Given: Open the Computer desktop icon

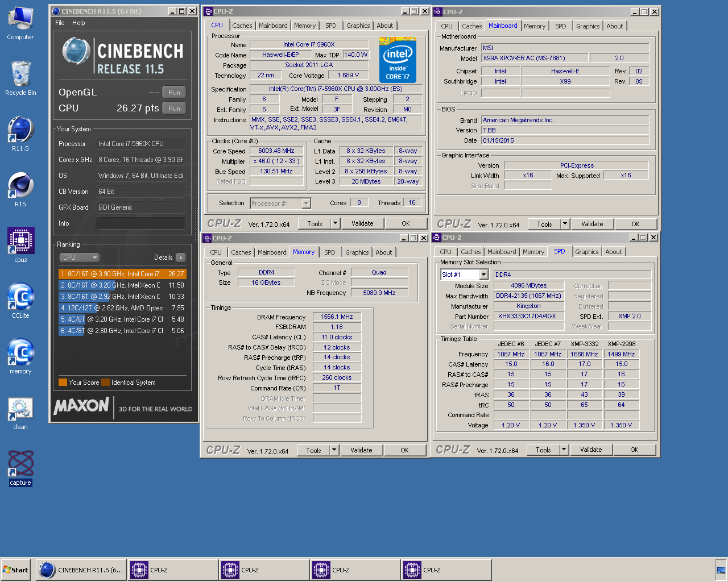Looking at the screenshot, I should pos(20,23).
